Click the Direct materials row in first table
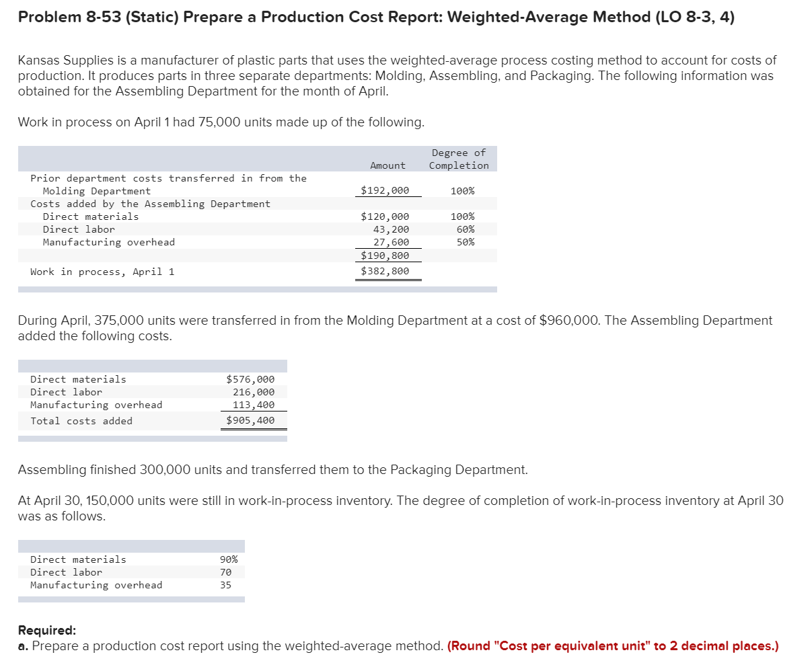The height and width of the screenshot is (667, 812). pyautogui.click(x=89, y=216)
